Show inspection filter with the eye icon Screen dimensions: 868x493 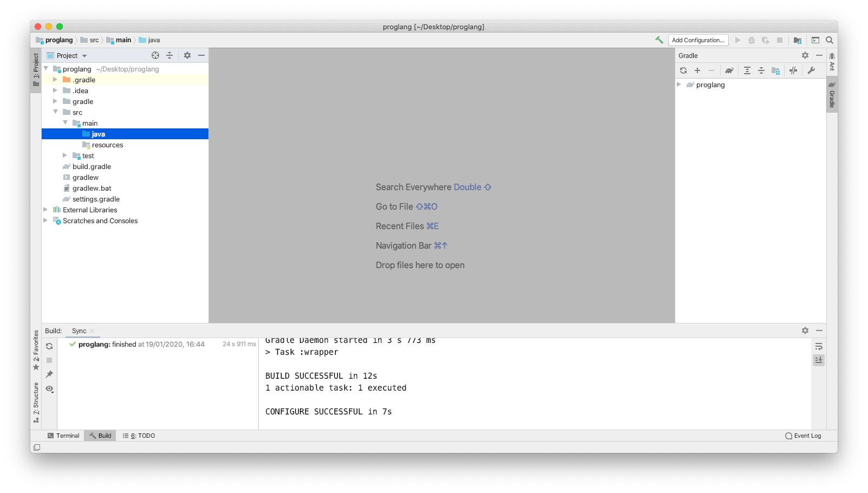click(x=49, y=389)
